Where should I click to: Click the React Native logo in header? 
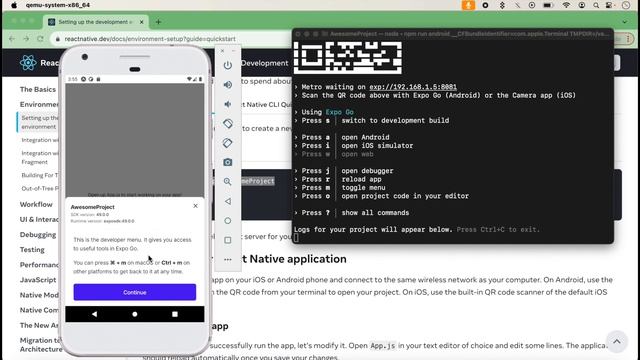(28, 63)
